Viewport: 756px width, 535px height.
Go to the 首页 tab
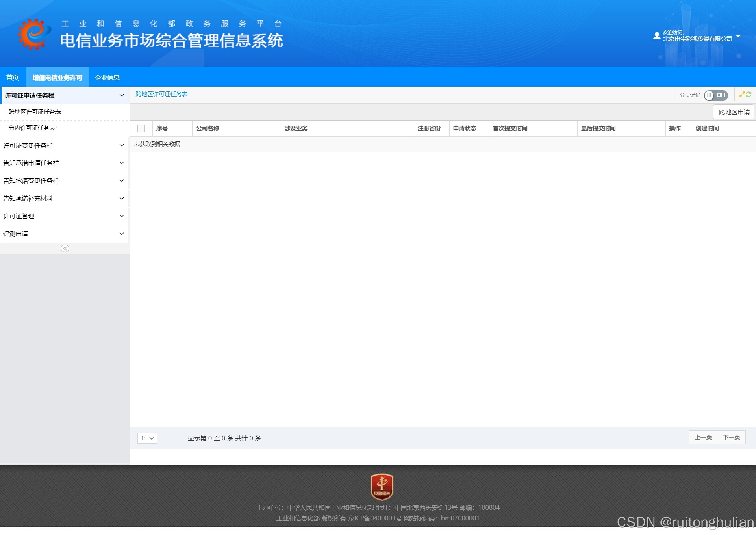pyautogui.click(x=13, y=78)
